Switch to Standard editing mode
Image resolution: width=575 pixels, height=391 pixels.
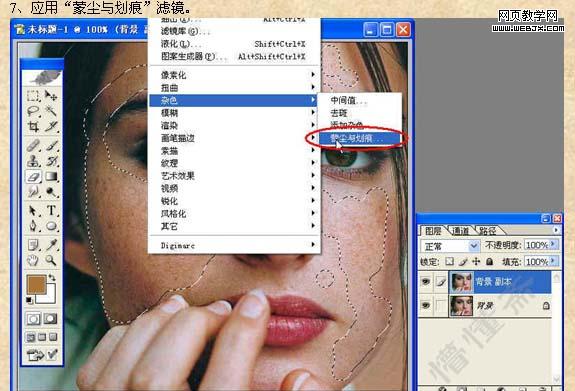[33, 319]
